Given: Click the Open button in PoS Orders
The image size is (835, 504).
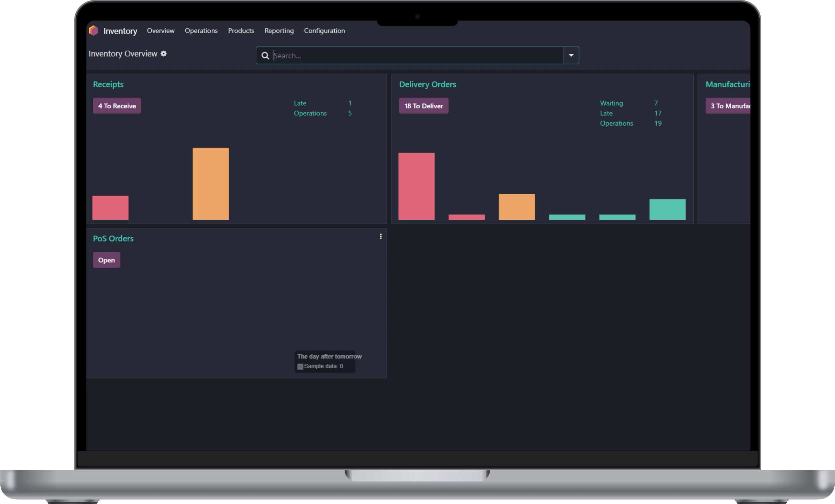Looking at the screenshot, I should click(106, 260).
